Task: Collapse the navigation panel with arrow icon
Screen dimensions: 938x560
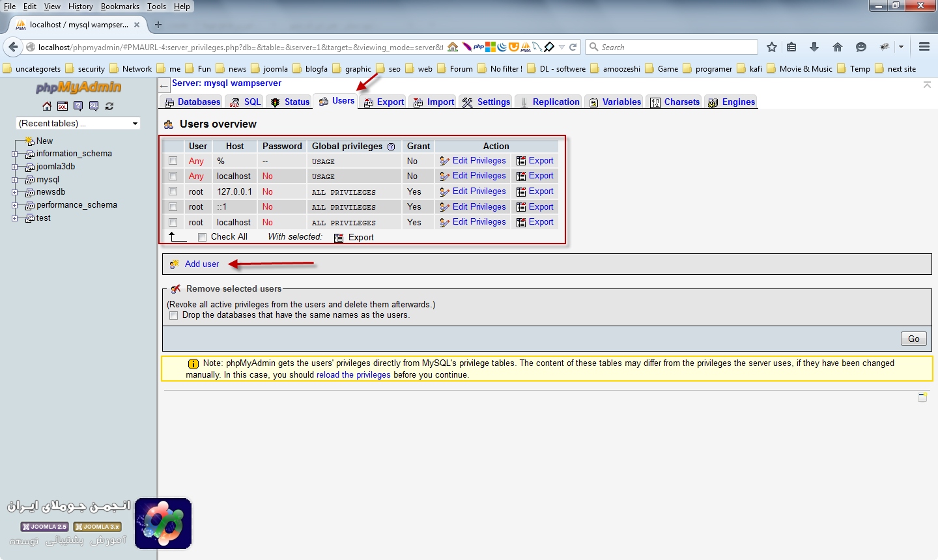Action: pyautogui.click(x=164, y=86)
